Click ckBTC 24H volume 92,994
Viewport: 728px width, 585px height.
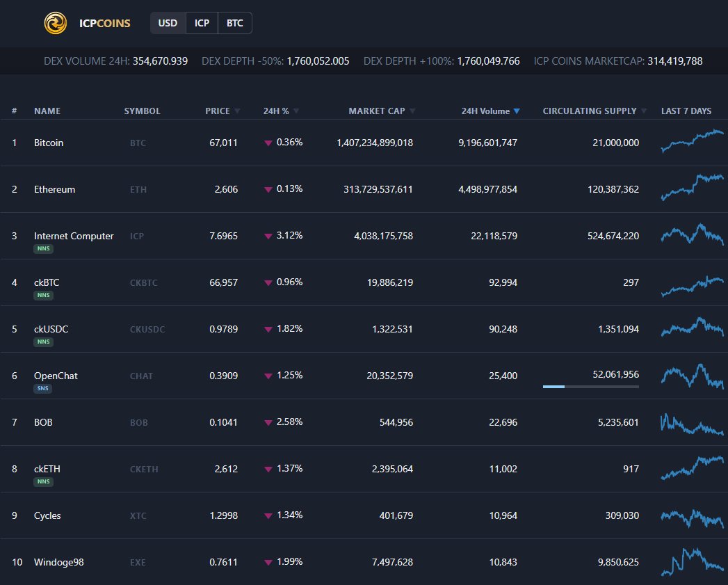503,282
